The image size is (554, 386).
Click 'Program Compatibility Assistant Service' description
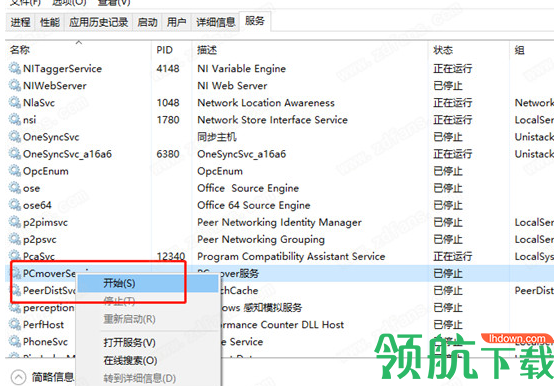point(291,256)
